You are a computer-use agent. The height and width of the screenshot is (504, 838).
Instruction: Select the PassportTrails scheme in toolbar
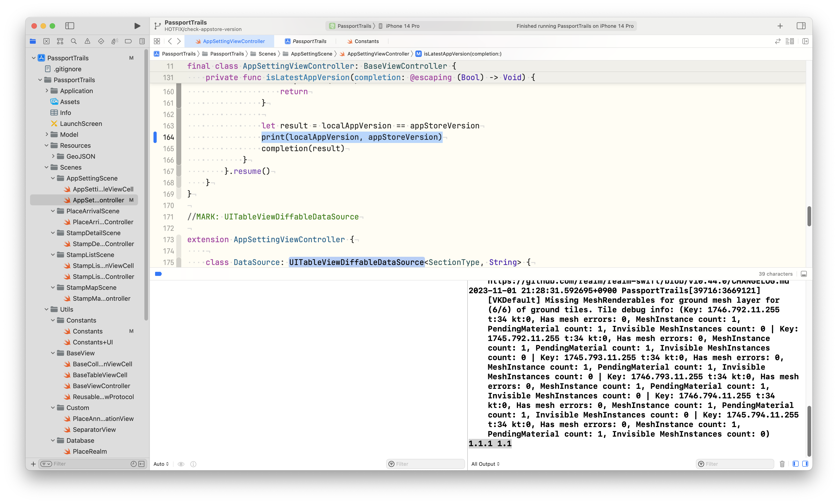350,26
